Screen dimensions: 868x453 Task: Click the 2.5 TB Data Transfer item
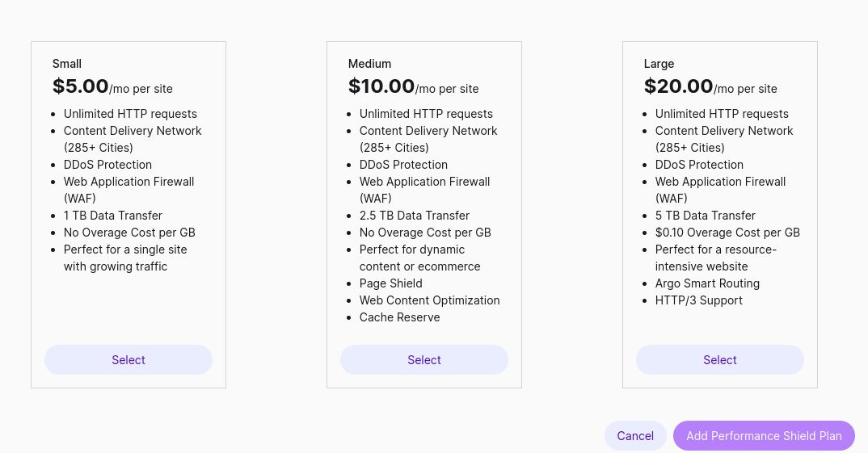pyautogui.click(x=415, y=216)
